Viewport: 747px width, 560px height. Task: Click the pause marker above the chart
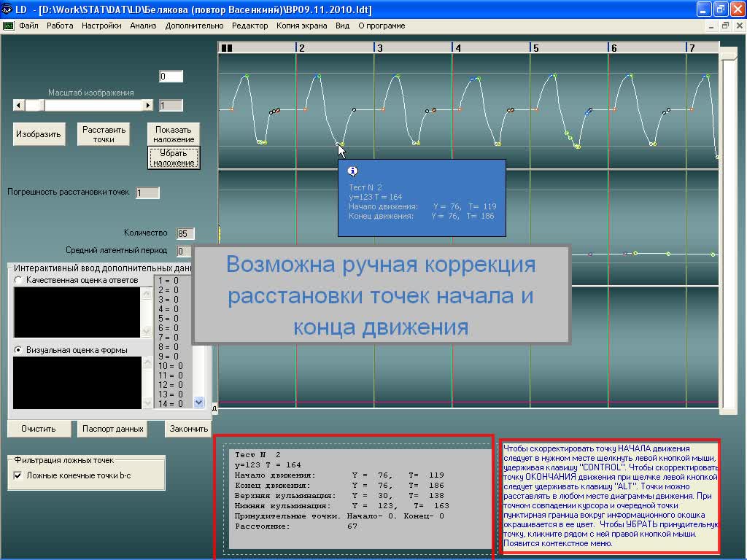tap(227, 48)
